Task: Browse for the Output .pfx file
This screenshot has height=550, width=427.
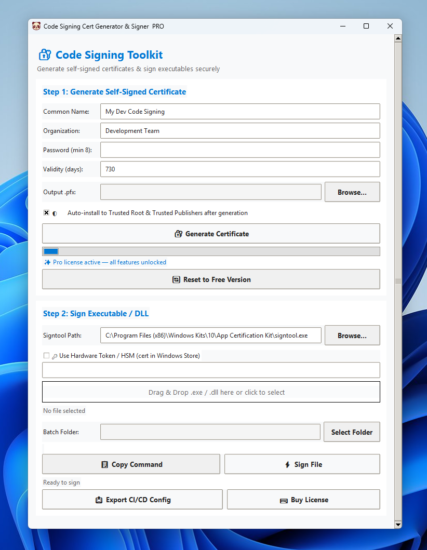Action: [352, 192]
